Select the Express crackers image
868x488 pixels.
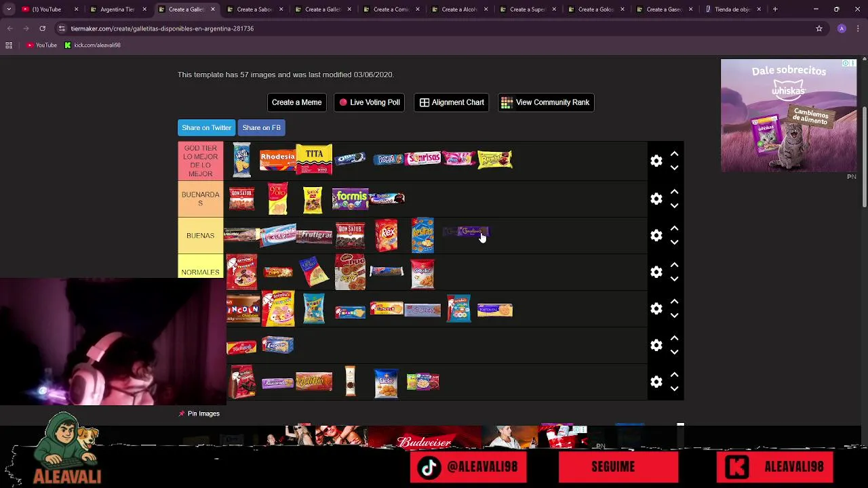pyautogui.click(x=277, y=345)
